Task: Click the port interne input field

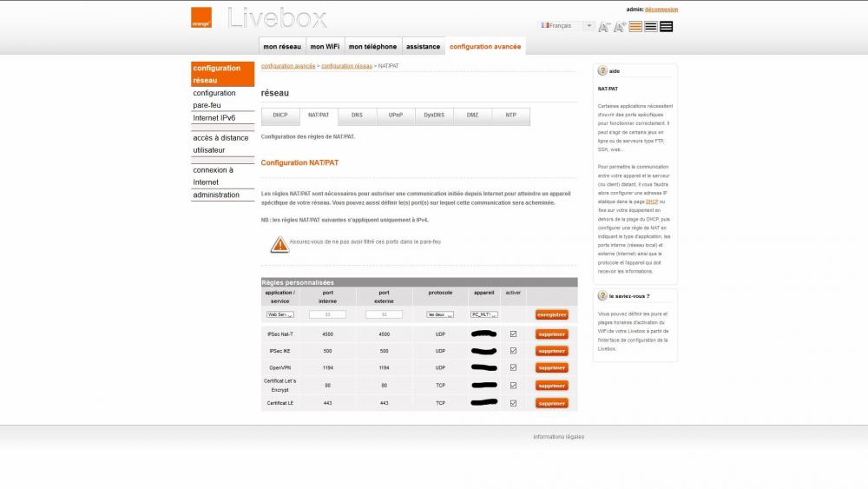Action: coord(328,314)
